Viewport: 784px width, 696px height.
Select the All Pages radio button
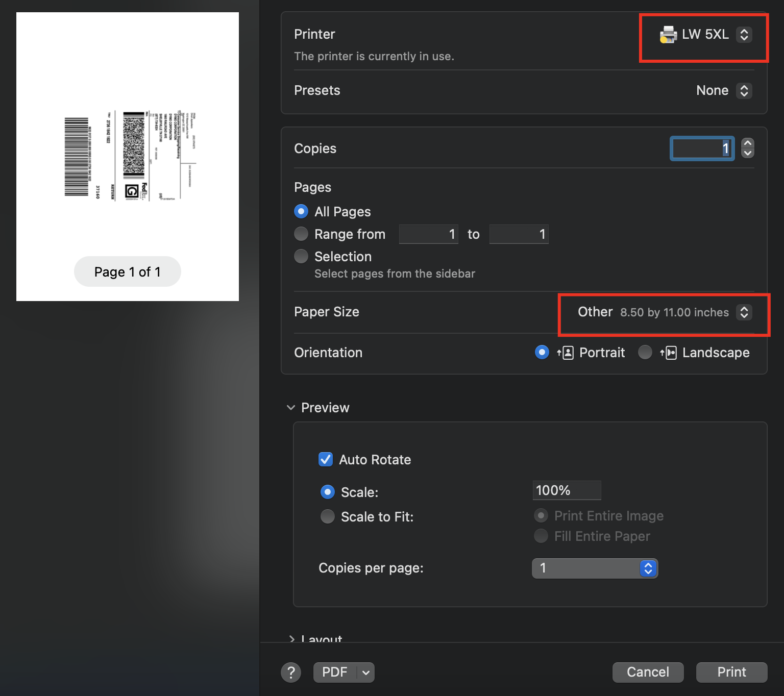[301, 211]
